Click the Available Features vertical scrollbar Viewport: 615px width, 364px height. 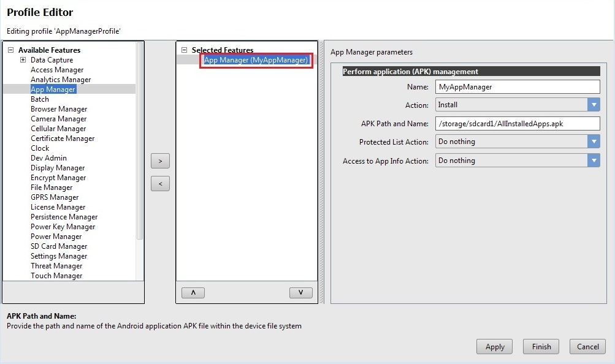point(140,141)
